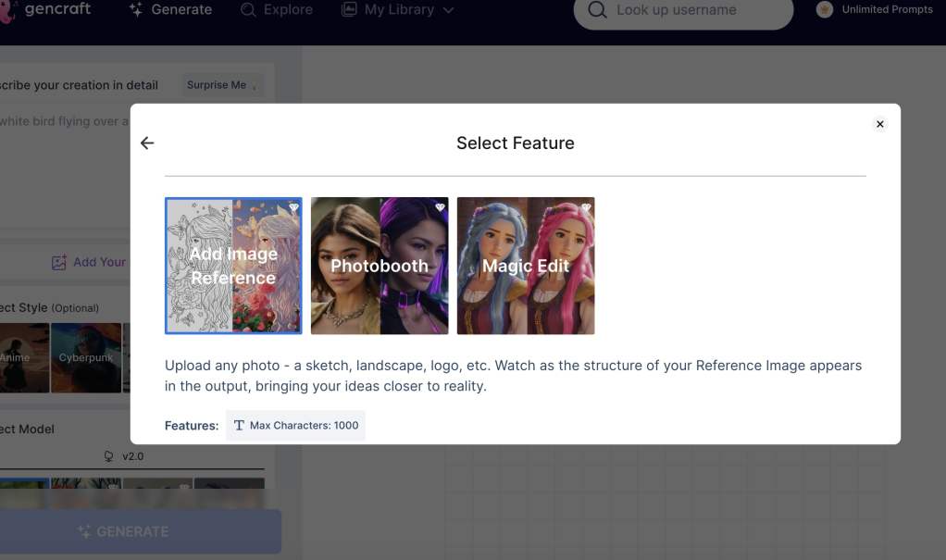Screen dimensions: 946x560
Task: Toggle the heart on the Magic Edit card
Action: point(586,207)
